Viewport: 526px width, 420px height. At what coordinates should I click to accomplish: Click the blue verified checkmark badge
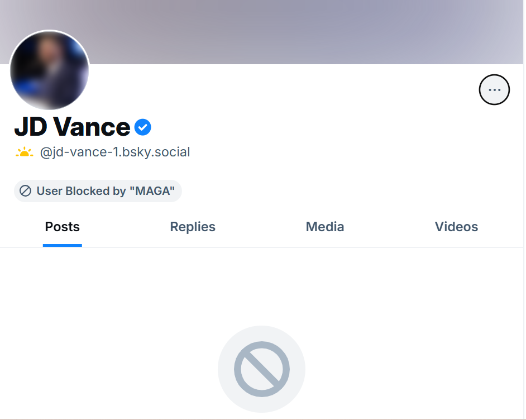[143, 128]
